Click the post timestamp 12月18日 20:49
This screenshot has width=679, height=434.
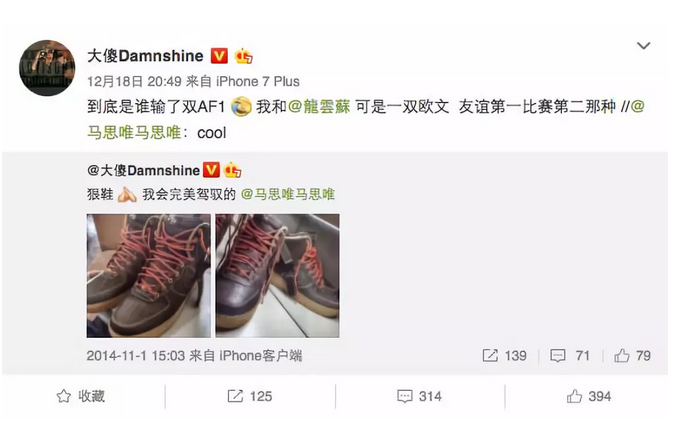tap(134, 81)
